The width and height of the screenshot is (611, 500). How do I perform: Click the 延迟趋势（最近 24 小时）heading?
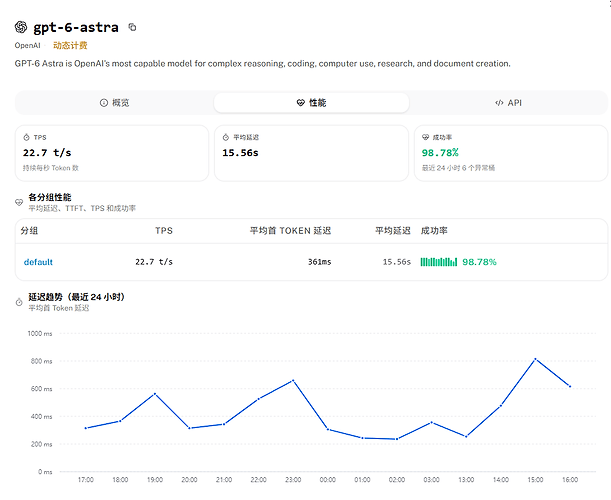(x=76, y=297)
